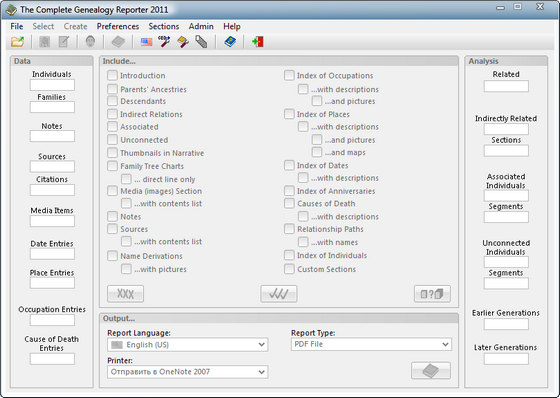Screen dimensions: 560x398
Task: Click the US flag language icon
Action: coord(146,42)
